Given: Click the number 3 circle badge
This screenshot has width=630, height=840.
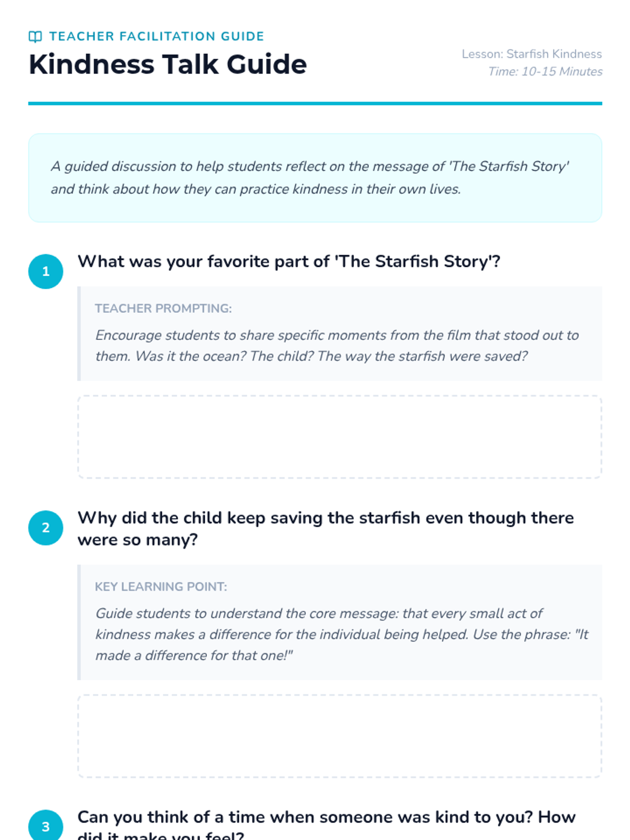Looking at the screenshot, I should click(x=46, y=825).
